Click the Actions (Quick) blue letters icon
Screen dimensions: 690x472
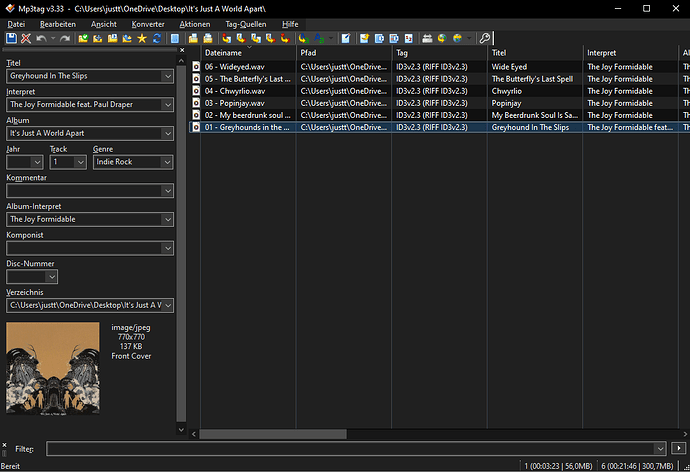319,38
